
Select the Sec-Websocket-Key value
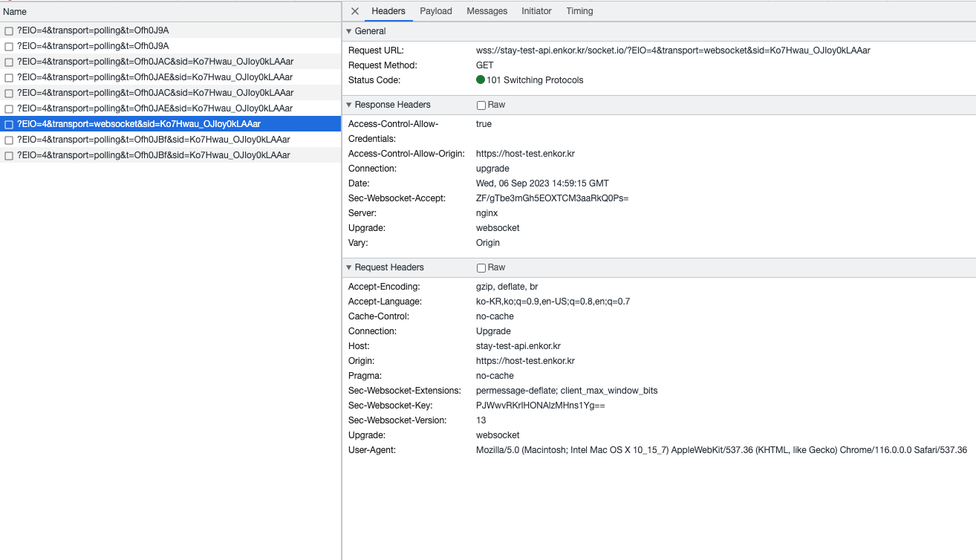click(541, 406)
